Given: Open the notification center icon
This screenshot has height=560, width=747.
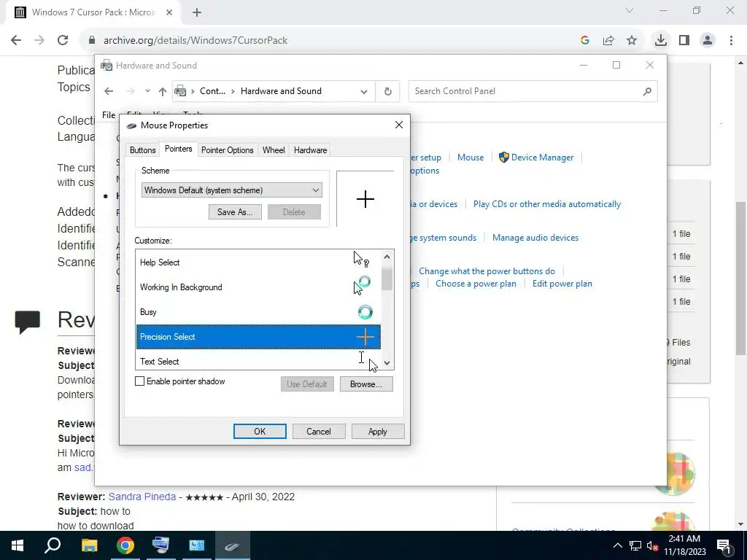Looking at the screenshot, I should [724, 545].
